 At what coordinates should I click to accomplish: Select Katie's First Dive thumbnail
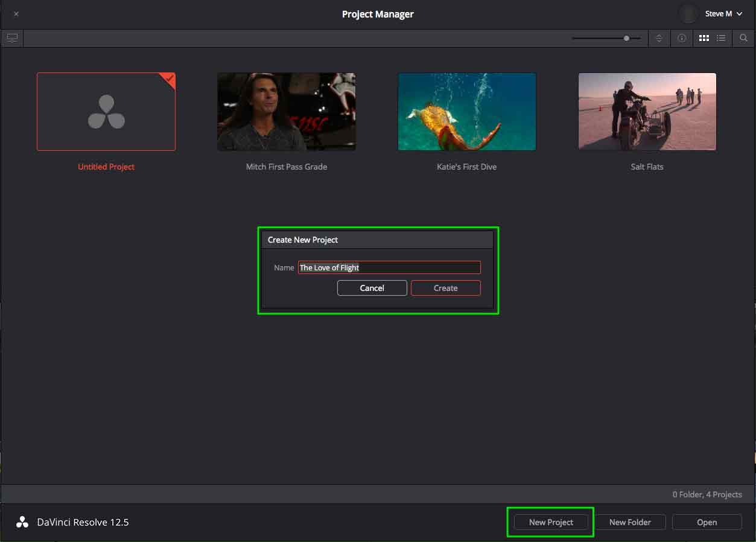[x=467, y=112]
